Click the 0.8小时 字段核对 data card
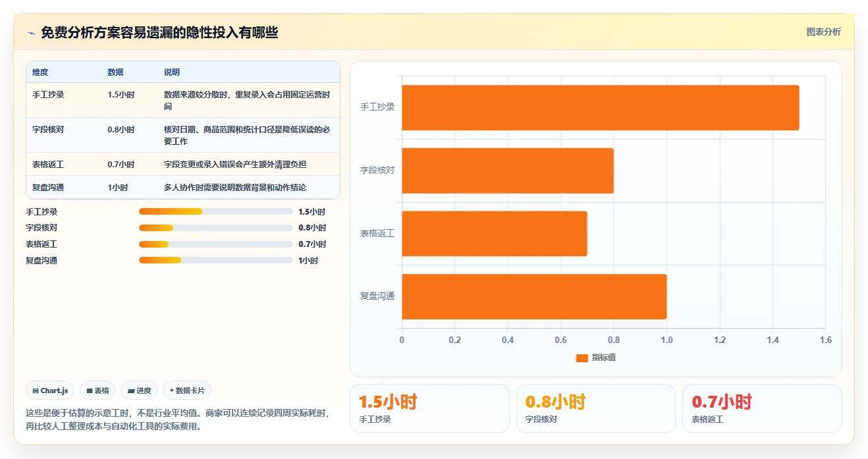 (x=596, y=408)
